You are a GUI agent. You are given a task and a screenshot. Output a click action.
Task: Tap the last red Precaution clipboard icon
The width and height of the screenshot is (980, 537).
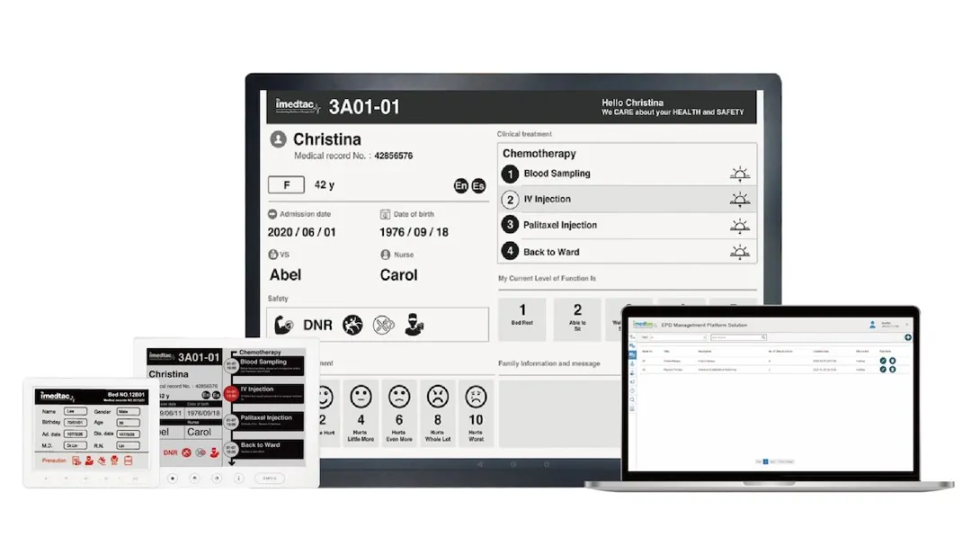129,461
